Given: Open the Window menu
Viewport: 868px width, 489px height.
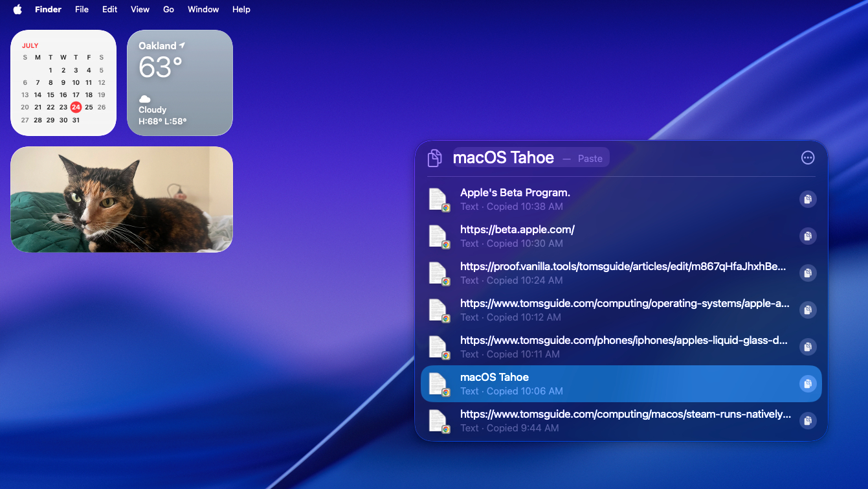Looking at the screenshot, I should click(203, 9).
